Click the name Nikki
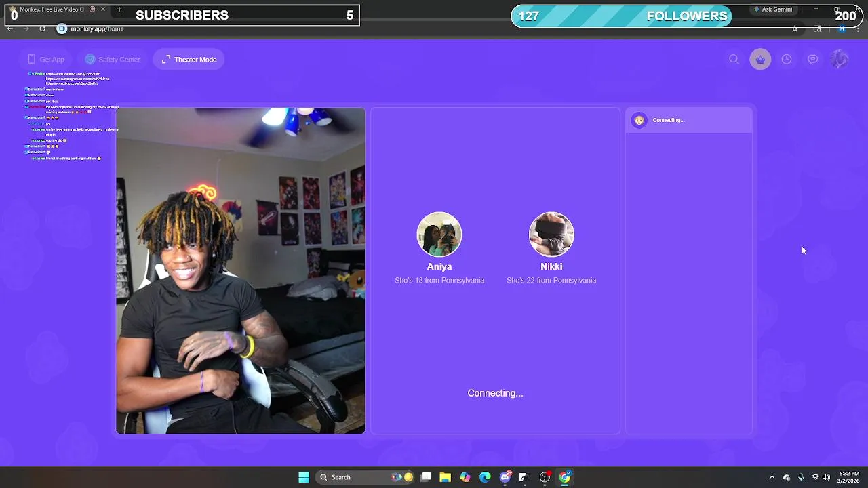 tap(551, 266)
